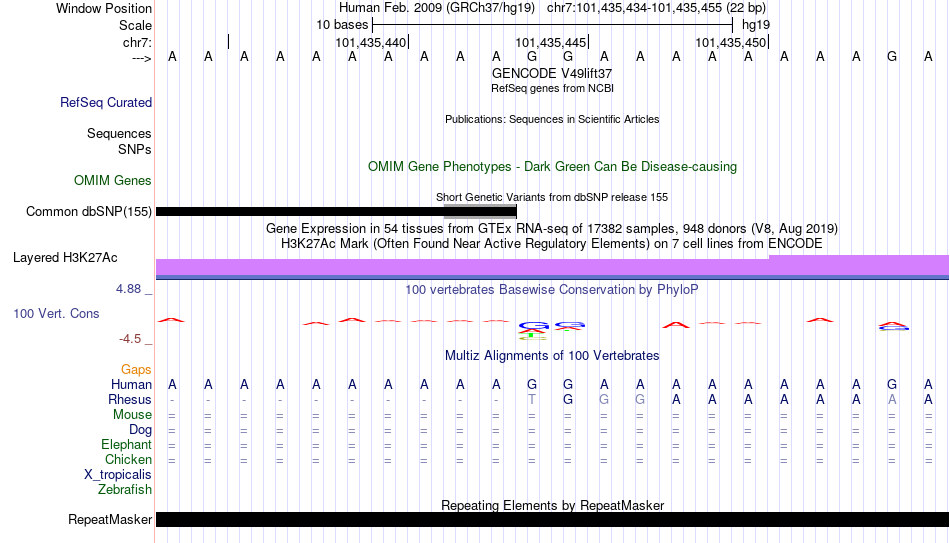Click OMIM Gene Phenotypes track title
This screenshot has height=543, width=950.
552,167
